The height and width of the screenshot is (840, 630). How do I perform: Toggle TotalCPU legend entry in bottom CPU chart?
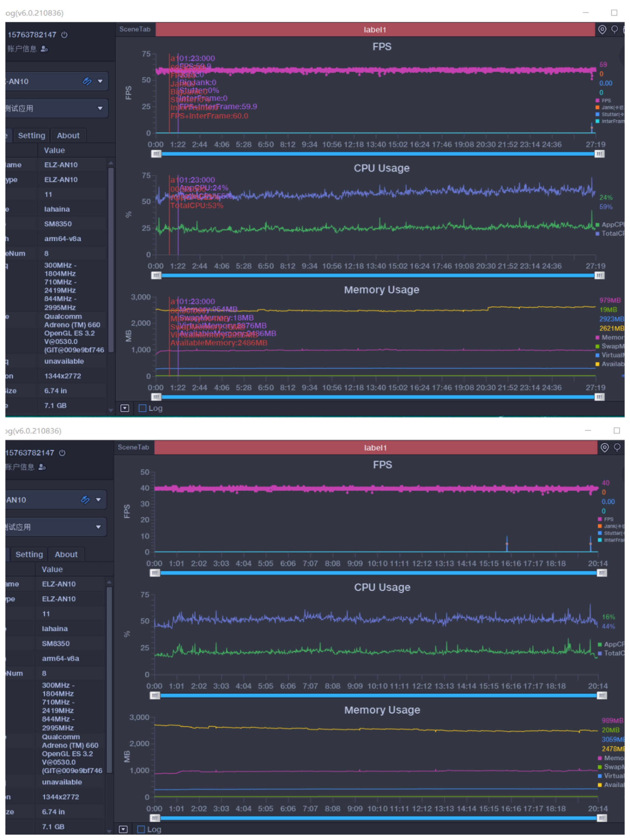(611, 653)
